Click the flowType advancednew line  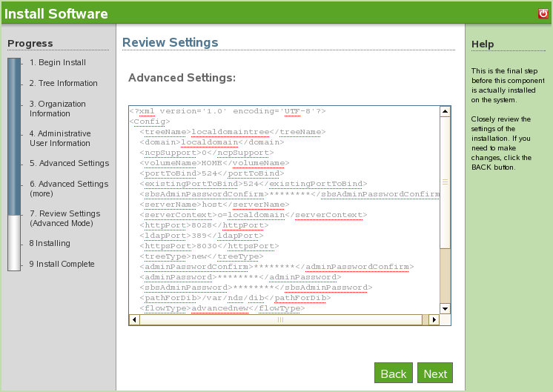coord(222,308)
